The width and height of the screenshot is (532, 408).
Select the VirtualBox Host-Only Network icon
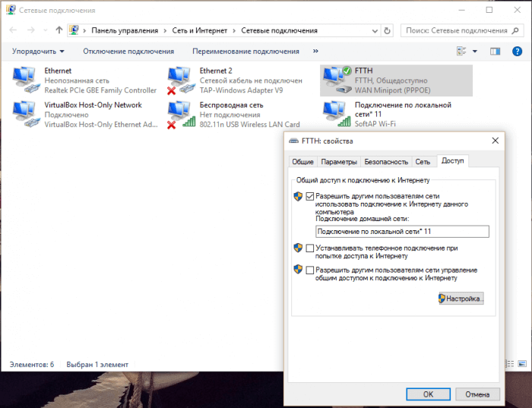pos(27,114)
